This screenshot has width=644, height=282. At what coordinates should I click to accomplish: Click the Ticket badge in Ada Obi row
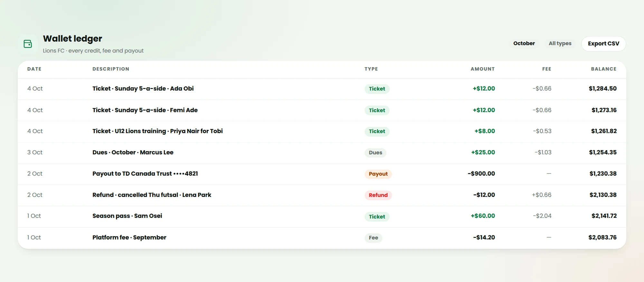(x=377, y=89)
